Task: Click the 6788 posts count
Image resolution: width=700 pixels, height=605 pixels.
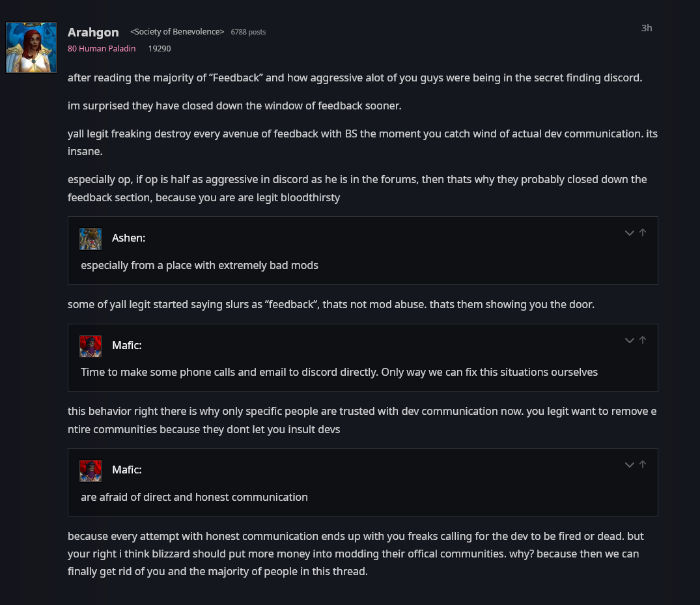Action: coord(248,32)
